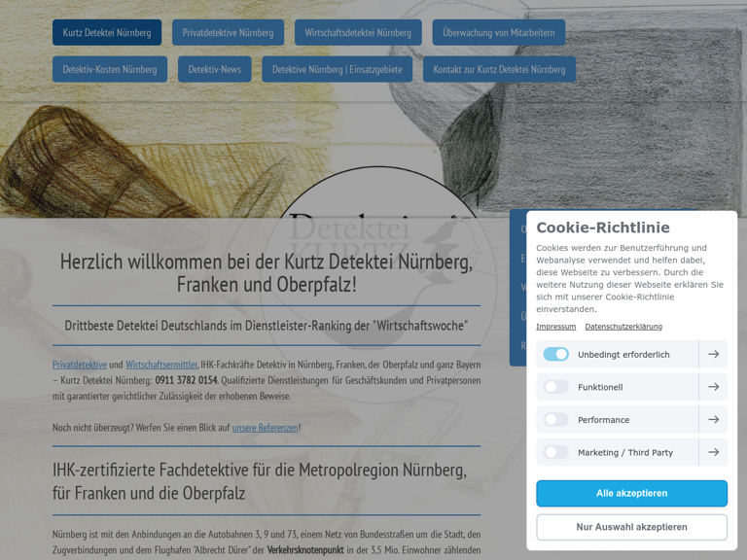Image resolution: width=747 pixels, height=560 pixels.
Task: Expand the Performance category arrow
Action: click(x=713, y=420)
